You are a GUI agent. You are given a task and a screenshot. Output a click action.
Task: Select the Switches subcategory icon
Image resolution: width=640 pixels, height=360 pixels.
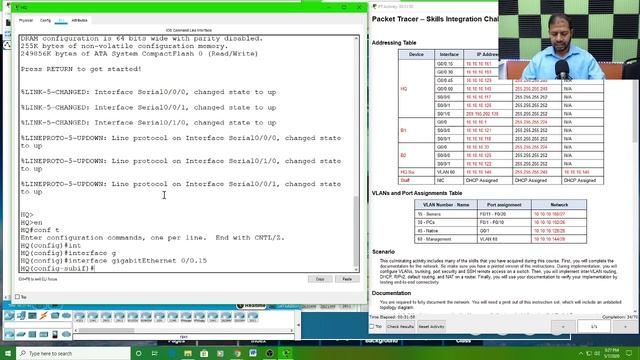point(21,334)
